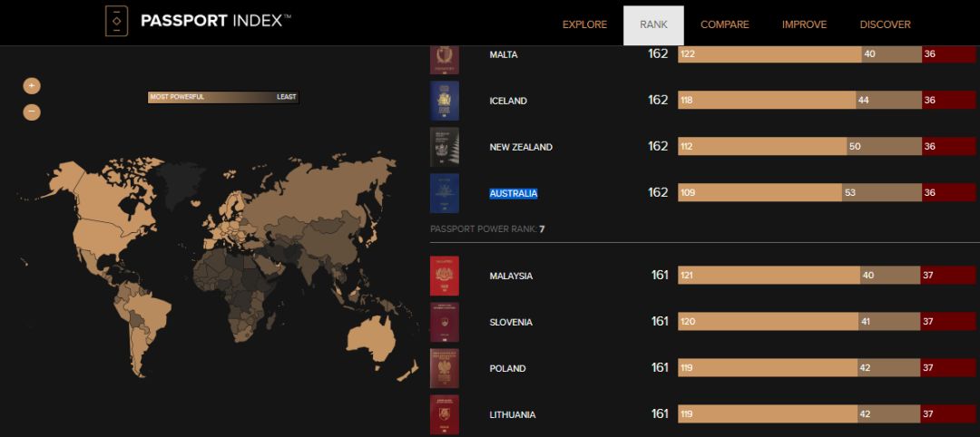
Task: Open the Discover section
Action: tap(885, 25)
